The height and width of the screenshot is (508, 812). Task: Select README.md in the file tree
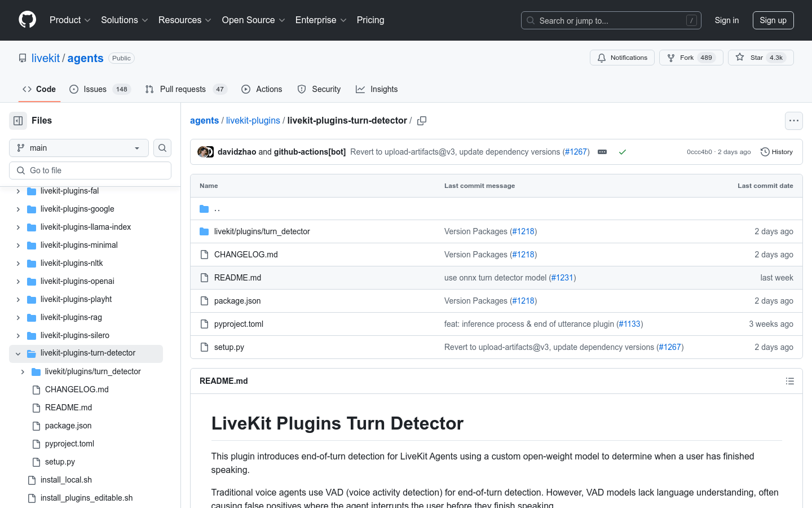[x=68, y=408]
